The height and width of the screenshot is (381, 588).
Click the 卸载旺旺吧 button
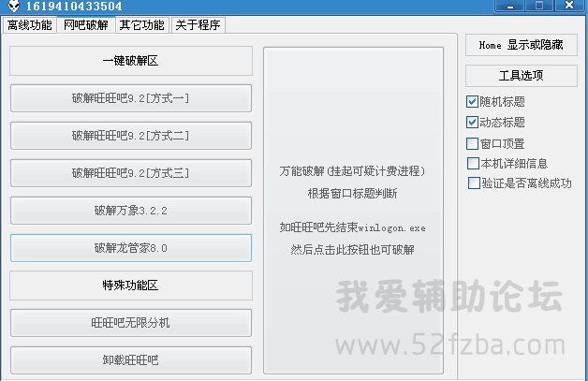(131, 360)
